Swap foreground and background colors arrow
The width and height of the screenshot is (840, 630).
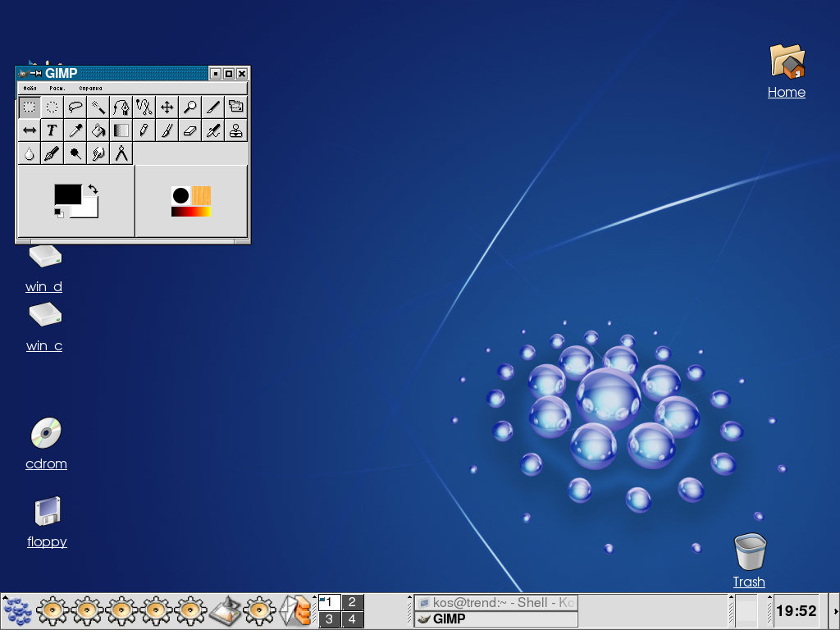[93, 189]
